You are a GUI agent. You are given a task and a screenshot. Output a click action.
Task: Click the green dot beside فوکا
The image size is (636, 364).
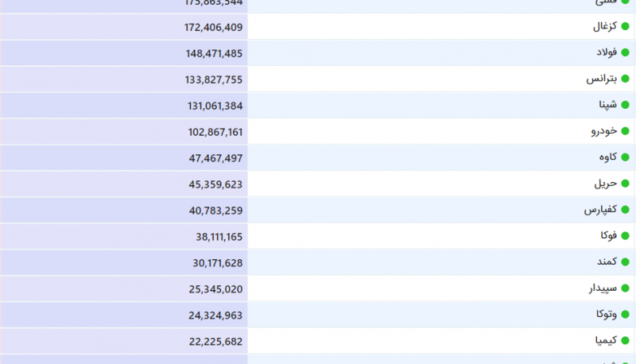(x=625, y=236)
